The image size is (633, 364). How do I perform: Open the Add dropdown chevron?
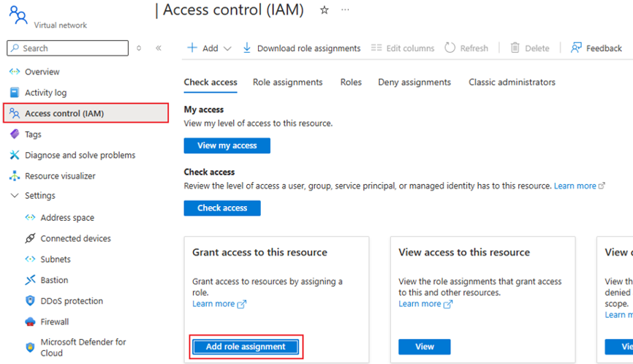[227, 48]
